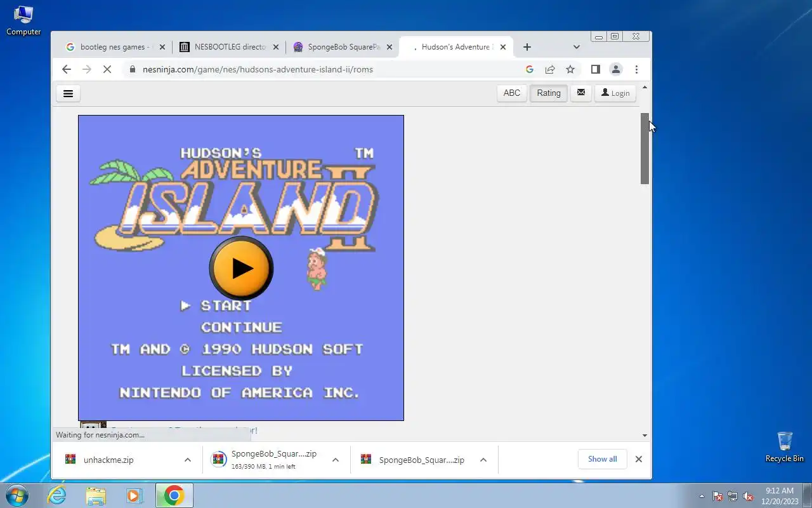Open Windows Explorer from taskbar
The height and width of the screenshot is (508, 812).
coord(96,495)
